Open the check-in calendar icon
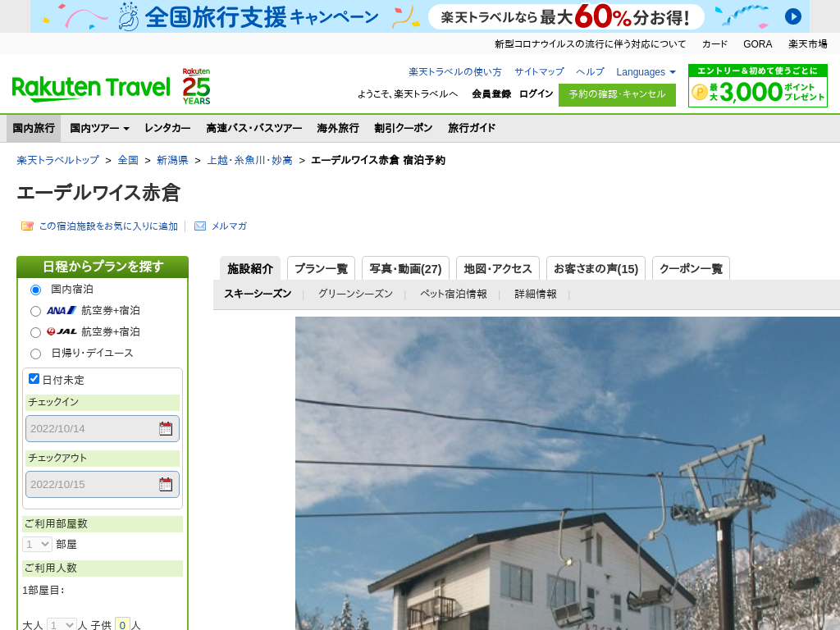This screenshot has height=630, width=840. point(166,428)
